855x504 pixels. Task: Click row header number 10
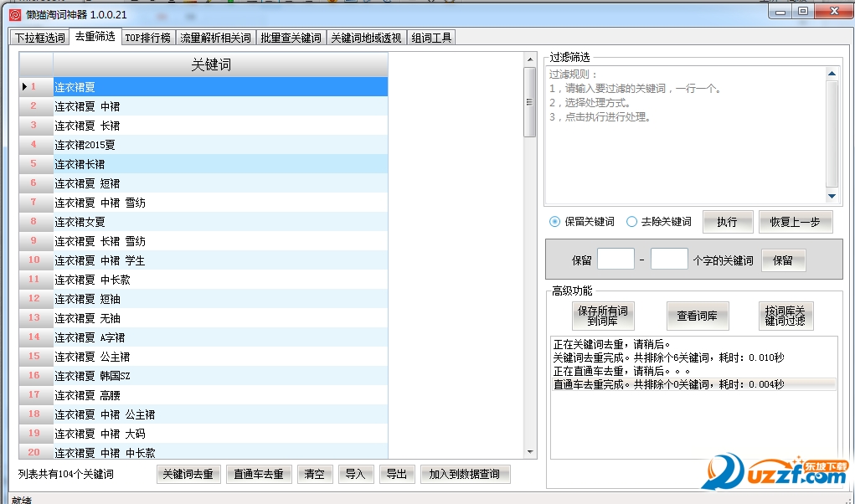pos(36,260)
